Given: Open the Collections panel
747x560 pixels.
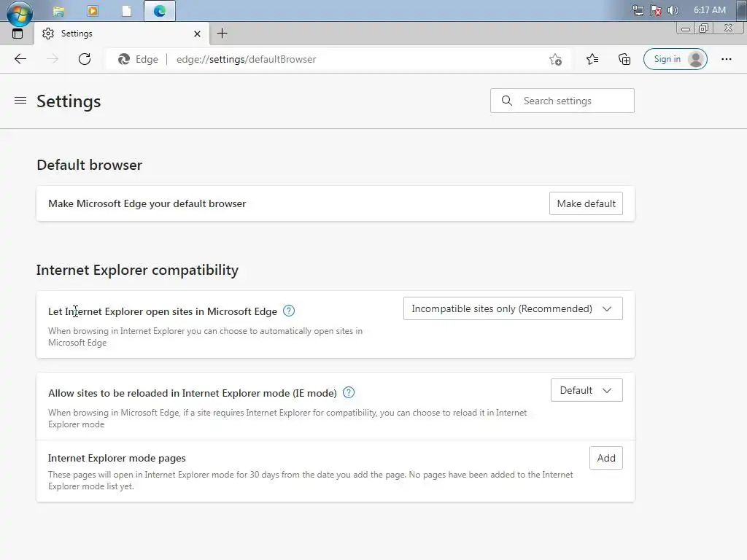Looking at the screenshot, I should click(x=624, y=59).
